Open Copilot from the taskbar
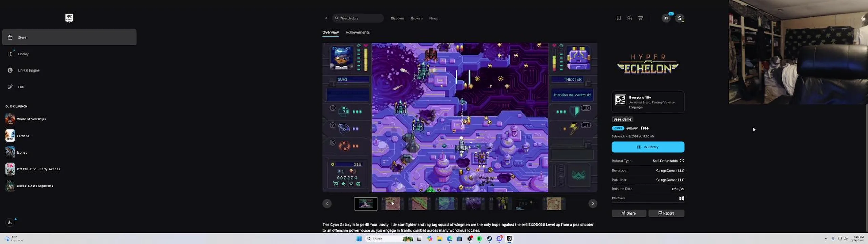 [430, 239]
